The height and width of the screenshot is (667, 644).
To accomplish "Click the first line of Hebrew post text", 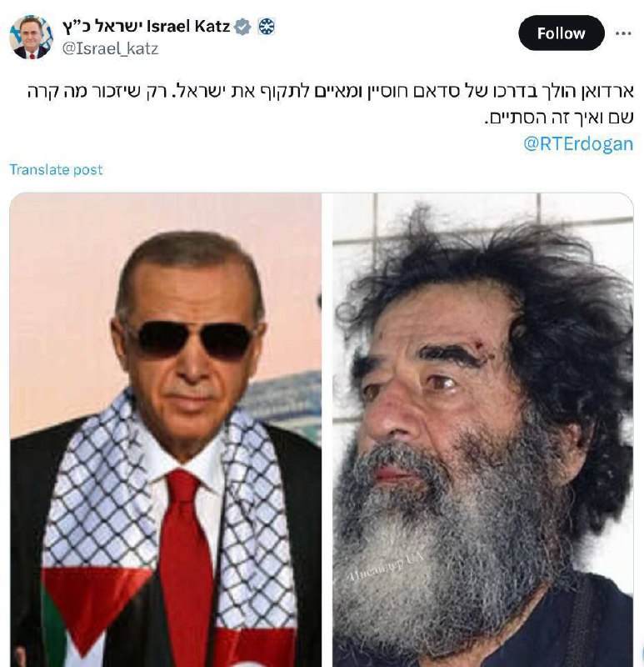I will [x=330, y=92].
